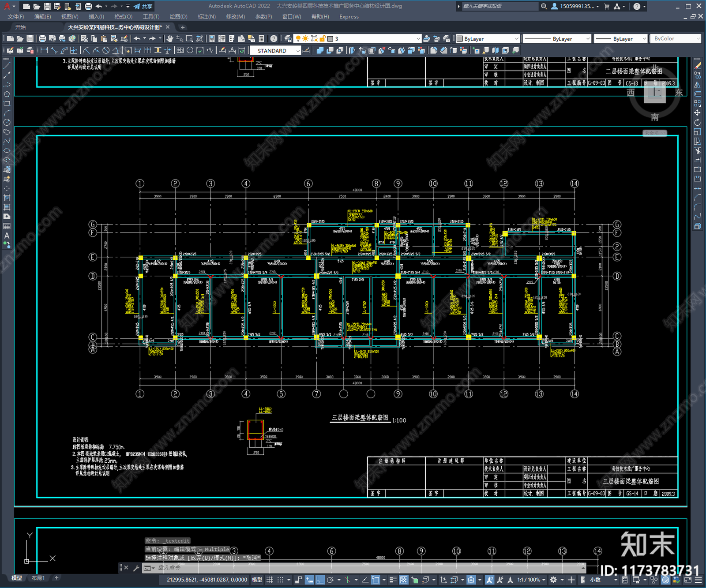Toggle Ortho mode in status bar
Screen dimensions: 706x588
pyautogui.click(x=320, y=580)
